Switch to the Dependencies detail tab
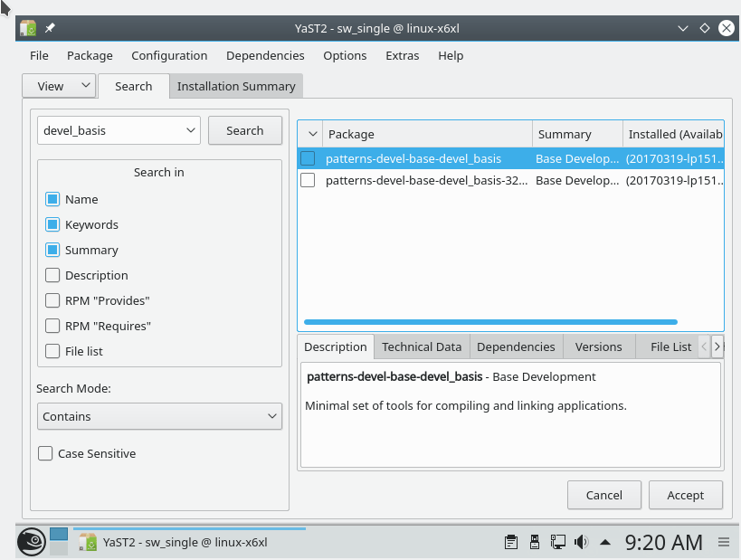Viewport: 741px width, 560px height. pos(516,346)
